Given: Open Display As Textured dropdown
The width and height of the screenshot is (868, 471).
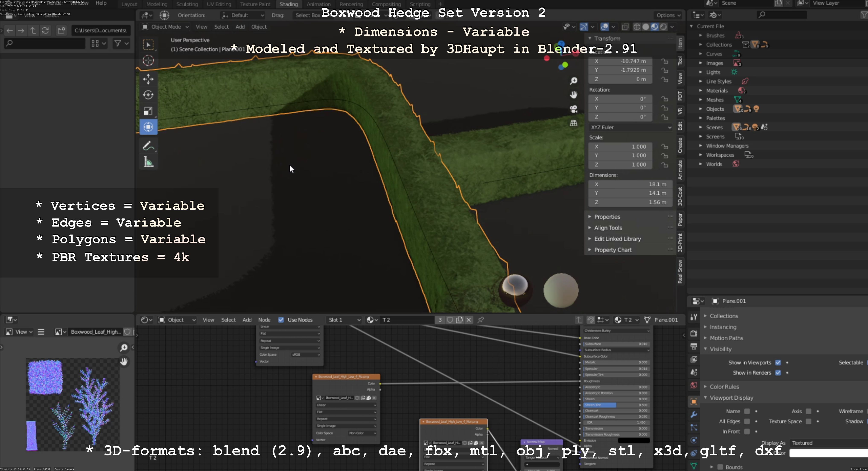Looking at the screenshot, I should click(829, 443).
